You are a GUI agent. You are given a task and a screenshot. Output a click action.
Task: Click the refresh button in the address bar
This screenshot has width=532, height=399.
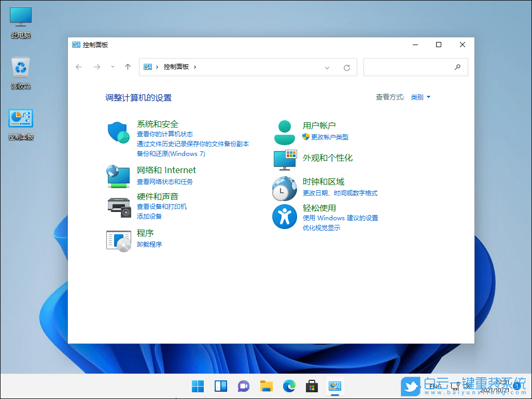pyautogui.click(x=346, y=67)
